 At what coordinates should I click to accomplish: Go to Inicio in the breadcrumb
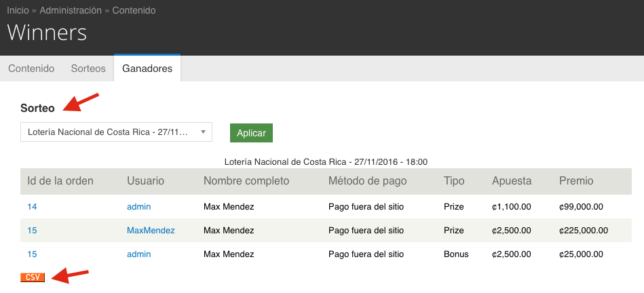coord(18,11)
